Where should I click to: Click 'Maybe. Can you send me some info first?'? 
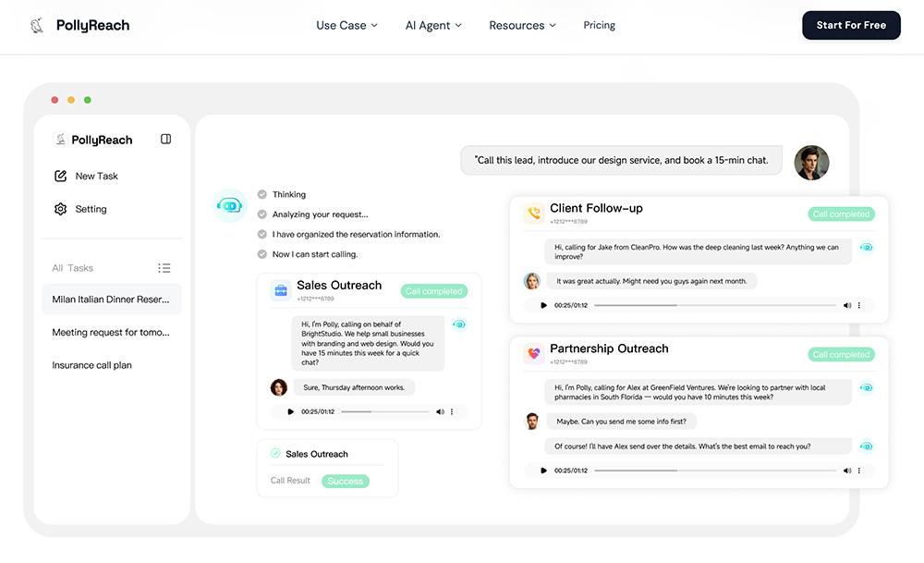[621, 422]
